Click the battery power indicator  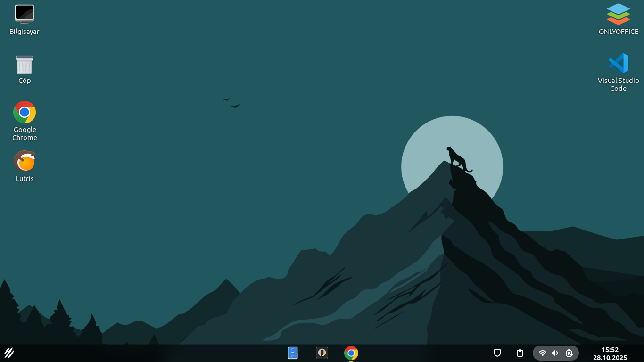click(x=569, y=353)
